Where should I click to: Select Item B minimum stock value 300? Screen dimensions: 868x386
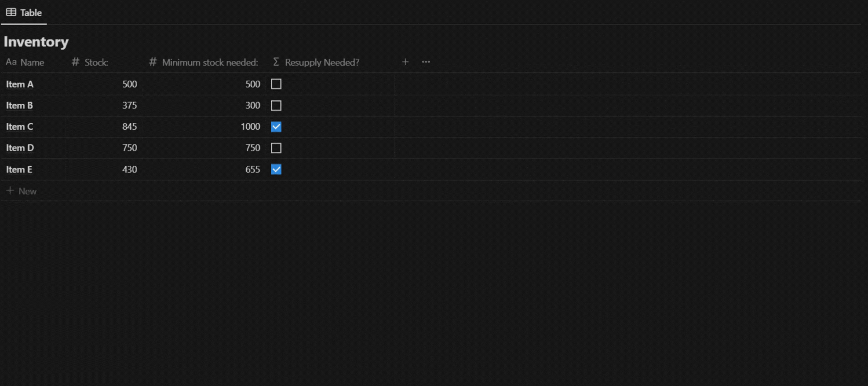[x=253, y=106]
